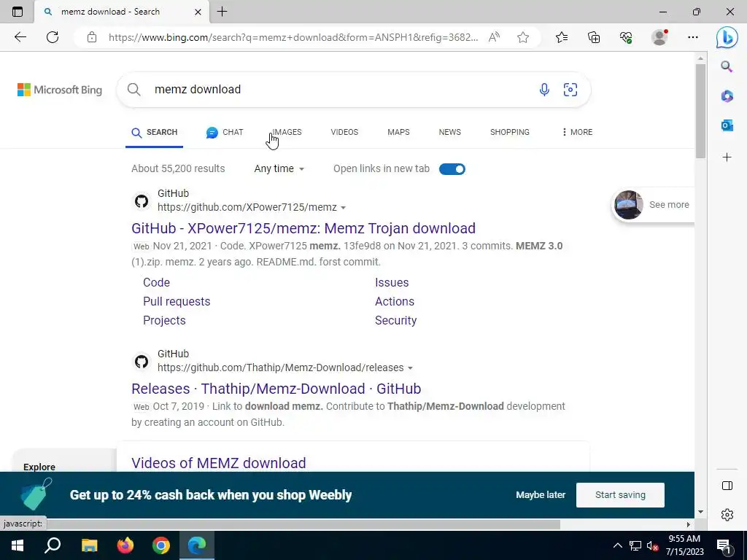Switch to the MAPS tab
The height and width of the screenshot is (560, 747).
pos(398,132)
